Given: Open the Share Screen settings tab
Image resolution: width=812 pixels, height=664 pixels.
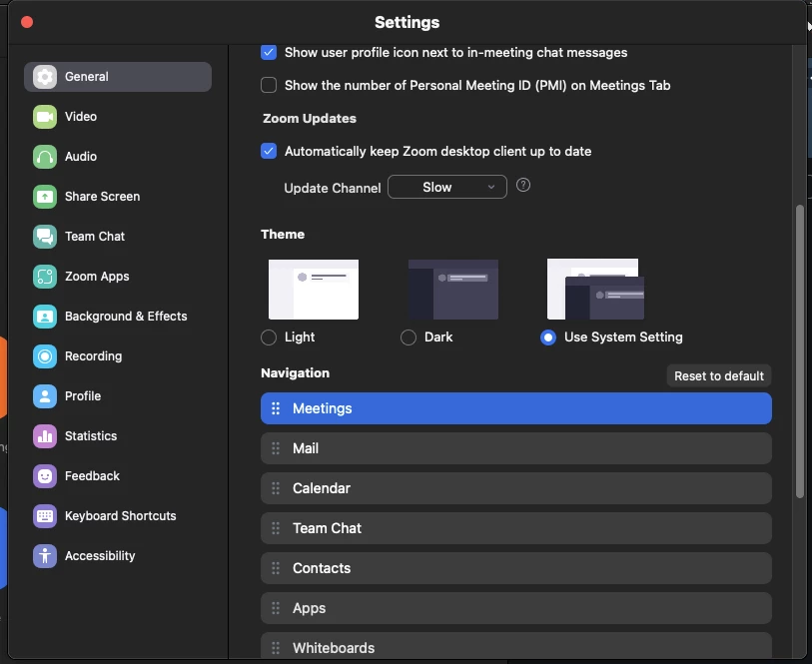Looking at the screenshot, I should (x=118, y=197).
